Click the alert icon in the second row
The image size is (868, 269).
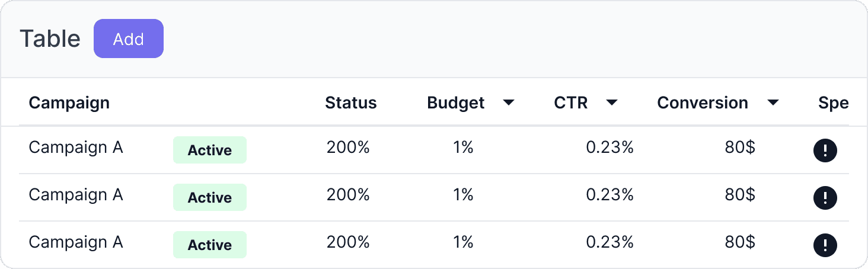coord(825,198)
